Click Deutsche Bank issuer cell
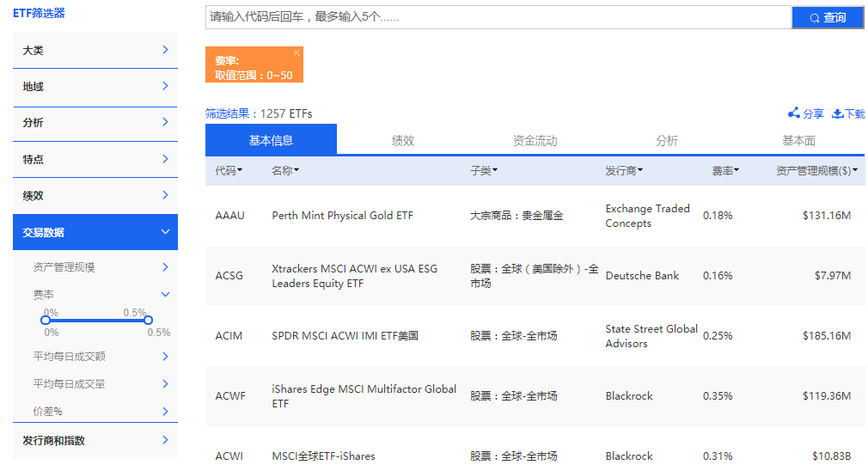 tap(642, 276)
